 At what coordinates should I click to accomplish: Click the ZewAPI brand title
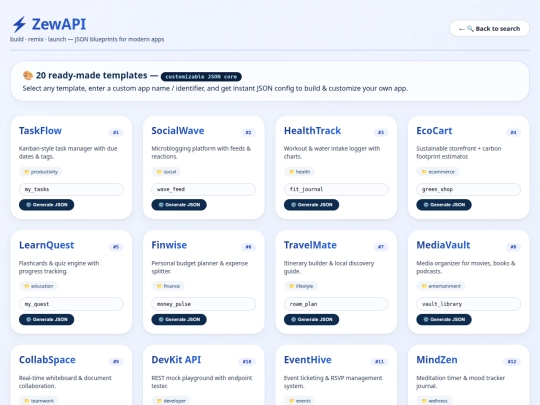pyautogui.click(x=59, y=24)
